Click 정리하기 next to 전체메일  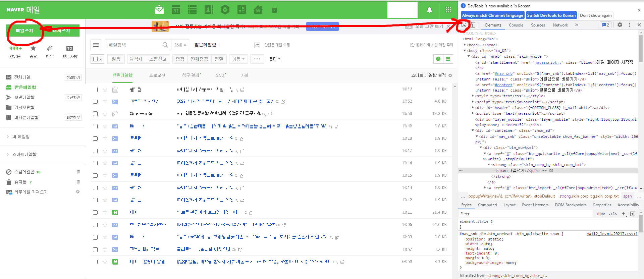(73, 77)
